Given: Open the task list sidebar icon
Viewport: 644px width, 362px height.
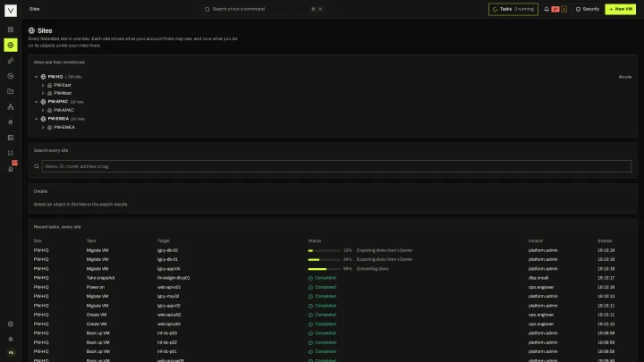Looking at the screenshot, I should [11, 153].
